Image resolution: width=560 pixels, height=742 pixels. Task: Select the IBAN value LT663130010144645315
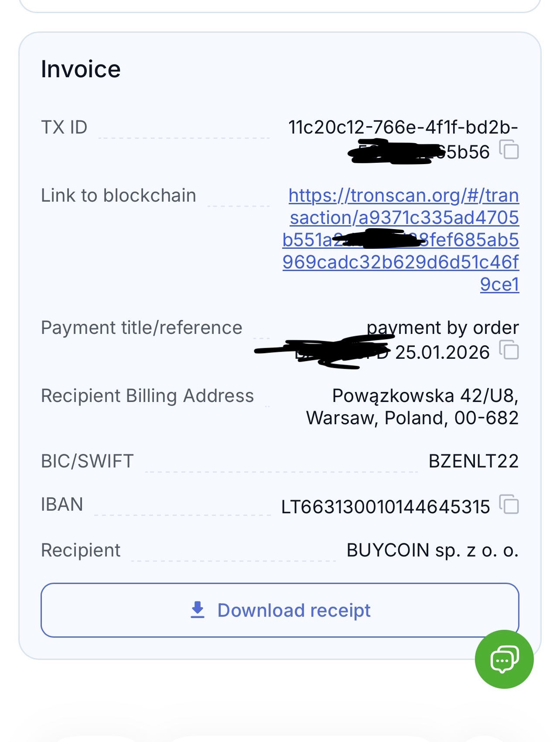click(x=386, y=507)
